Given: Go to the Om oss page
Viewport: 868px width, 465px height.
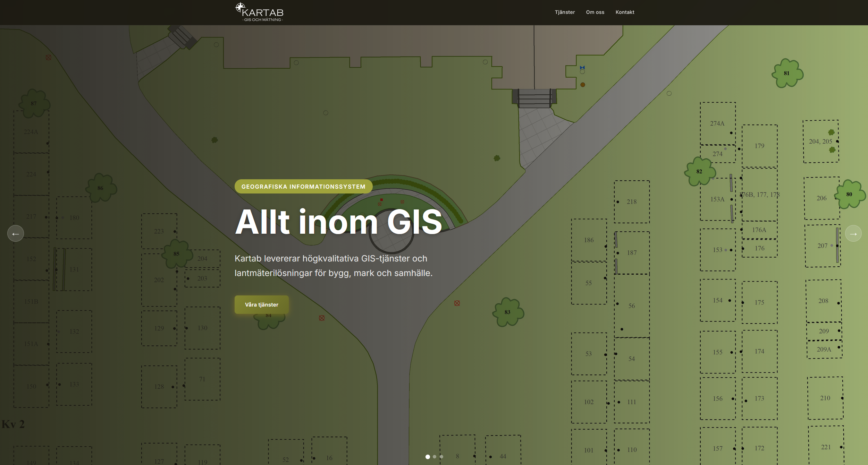Looking at the screenshot, I should pos(595,12).
